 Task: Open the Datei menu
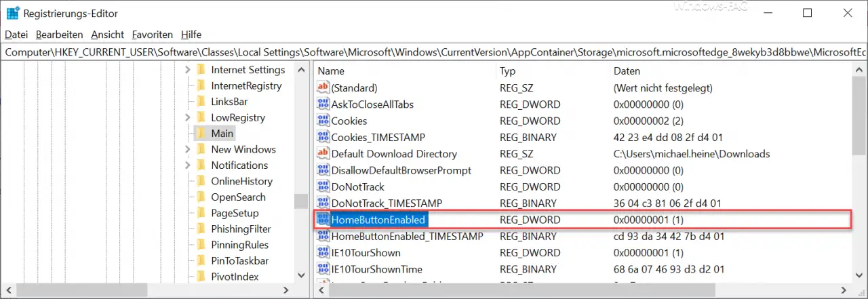click(x=16, y=35)
